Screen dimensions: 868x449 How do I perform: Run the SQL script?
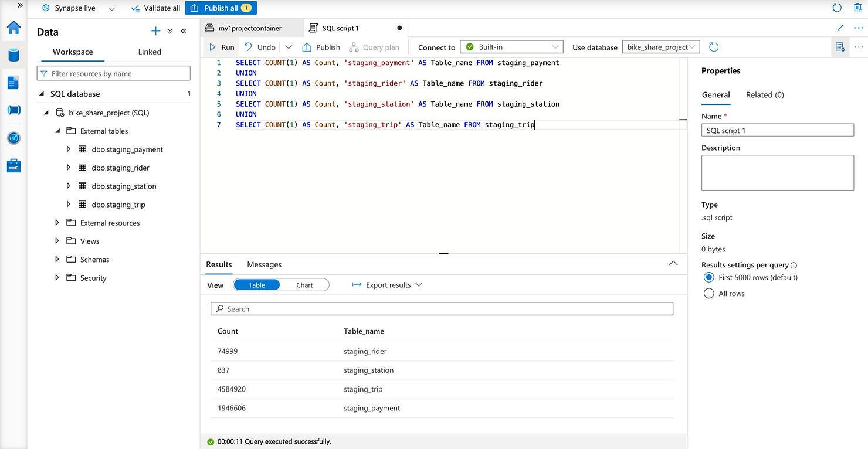(222, 47)
